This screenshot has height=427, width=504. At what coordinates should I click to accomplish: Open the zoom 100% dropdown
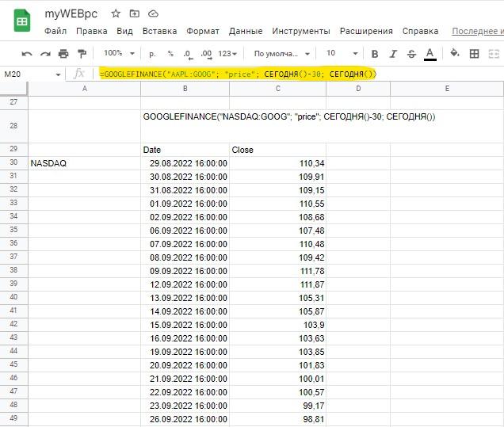119,53
